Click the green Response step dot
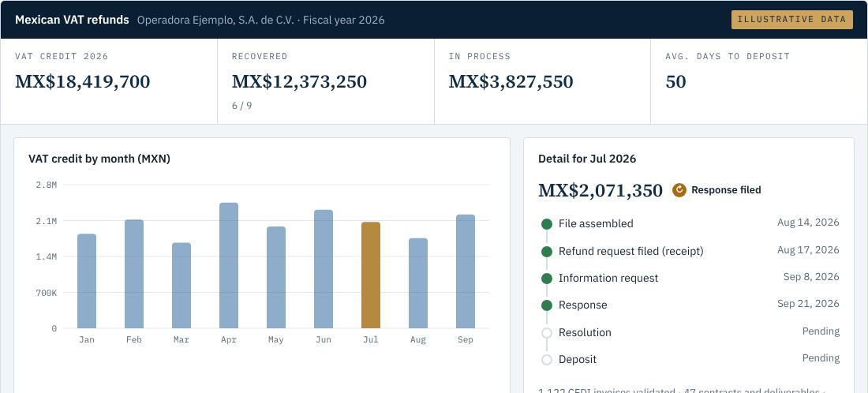Image resolution: width=868 pixels, height=393 pixels. point(546,305)
